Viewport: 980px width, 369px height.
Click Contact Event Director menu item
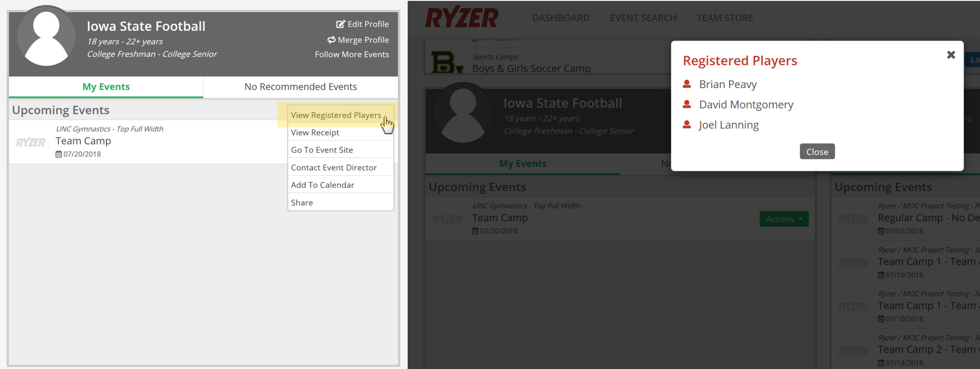click(x=334, y=167)
